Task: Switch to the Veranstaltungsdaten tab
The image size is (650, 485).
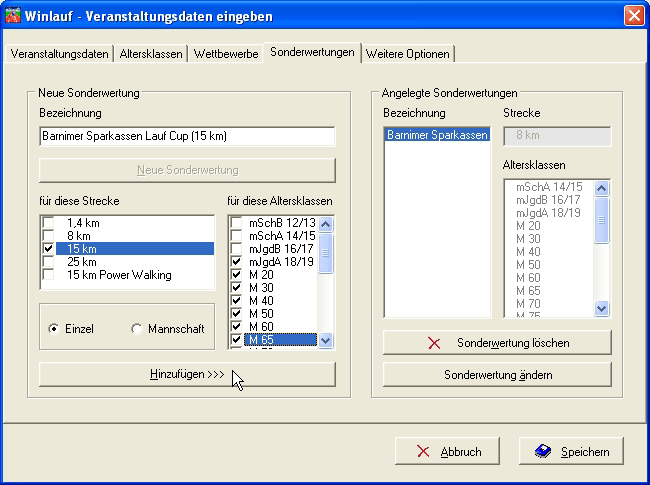Action: pyautogui.click(x=58, y=54)
